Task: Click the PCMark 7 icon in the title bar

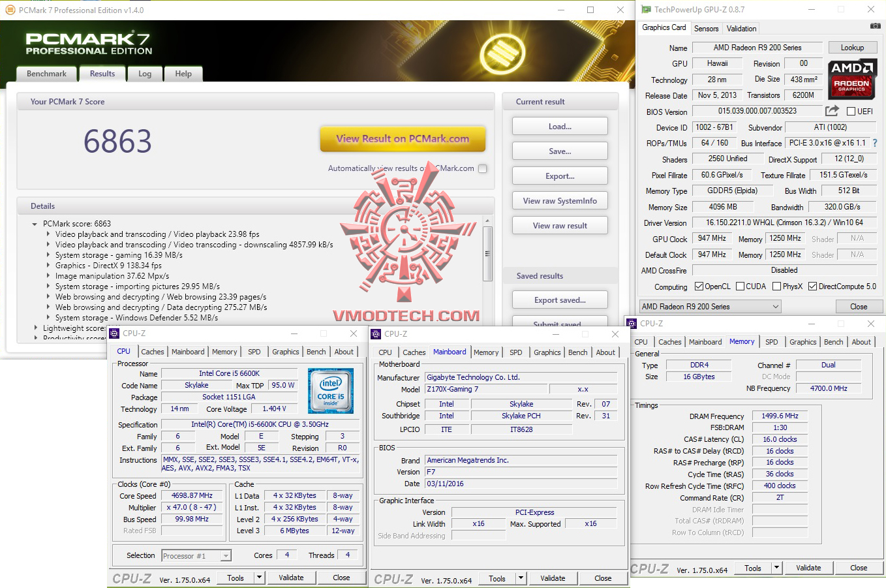Action: click(x=9, y=10)
